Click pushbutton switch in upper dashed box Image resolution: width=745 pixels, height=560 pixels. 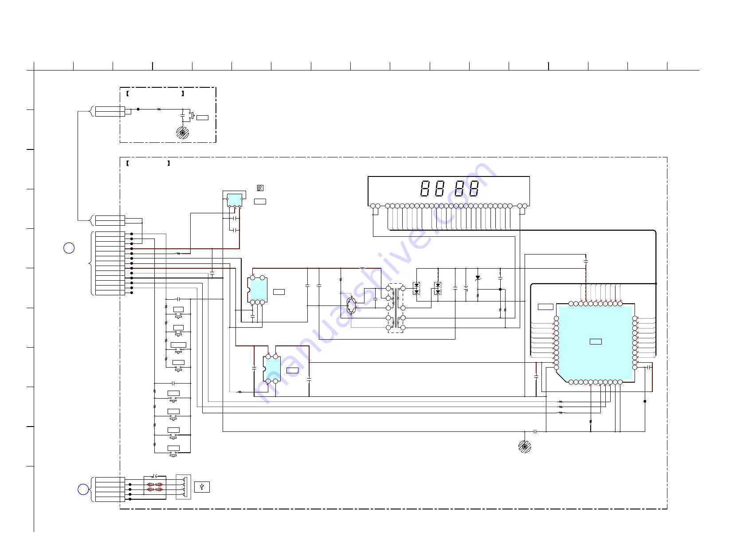coord(192,116)
